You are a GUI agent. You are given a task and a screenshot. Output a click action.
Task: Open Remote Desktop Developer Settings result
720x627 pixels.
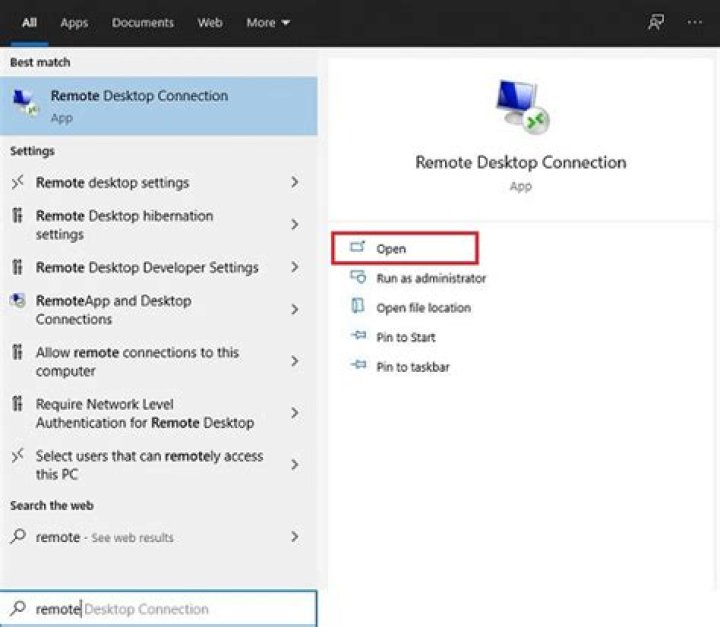tap(158, 267)
